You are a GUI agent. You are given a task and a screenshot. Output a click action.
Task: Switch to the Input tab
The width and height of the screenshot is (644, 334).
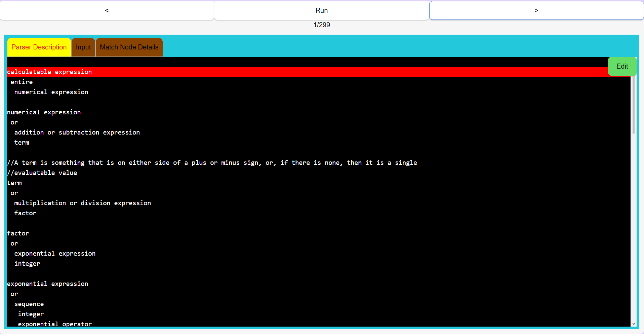point(83,47)
